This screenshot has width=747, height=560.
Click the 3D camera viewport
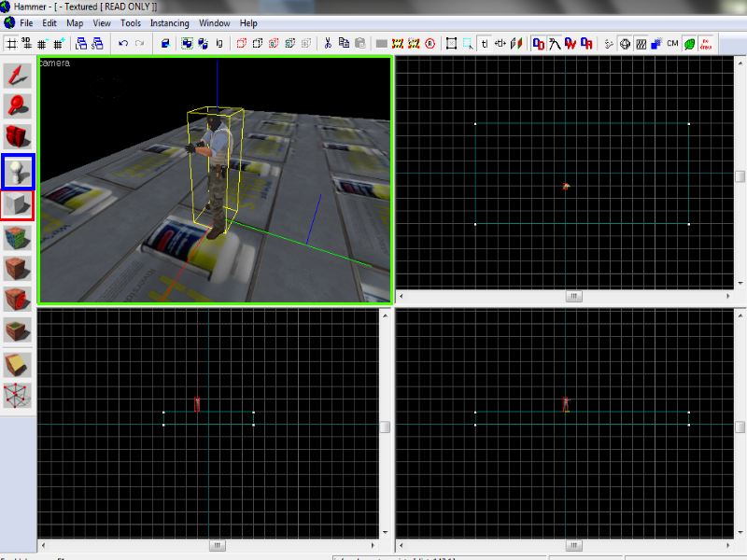(215, 179)
